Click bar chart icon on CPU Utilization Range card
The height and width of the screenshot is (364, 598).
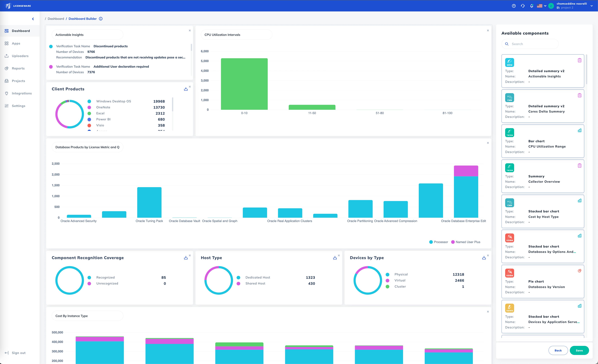(x=580, y=130)
